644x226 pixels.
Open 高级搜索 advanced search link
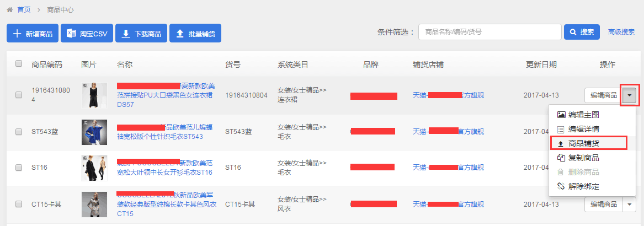[621, 32]
